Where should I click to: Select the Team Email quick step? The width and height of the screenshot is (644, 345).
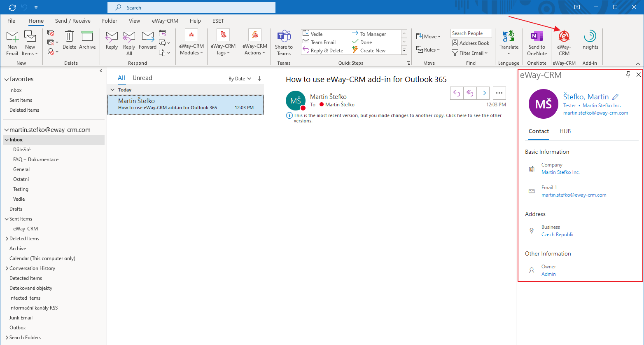pyautogui.click(x=319, y=42)
